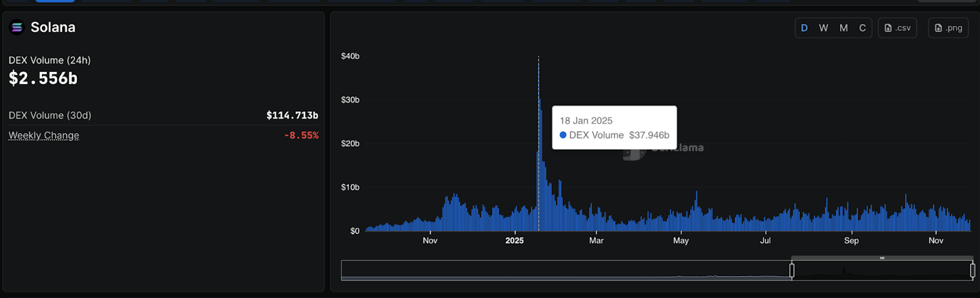
Task: Click the Weekly Change label
Action: [x=44, y=135]
